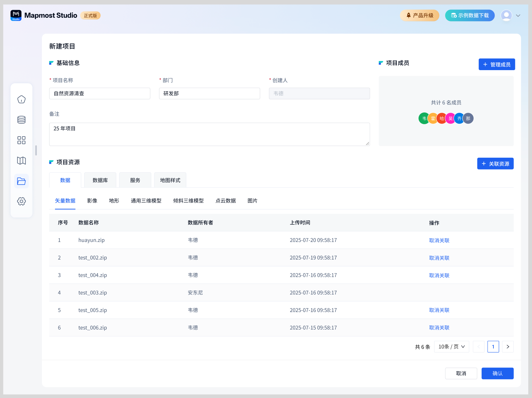Click the gray 那 member avatar

pos(468,118)
